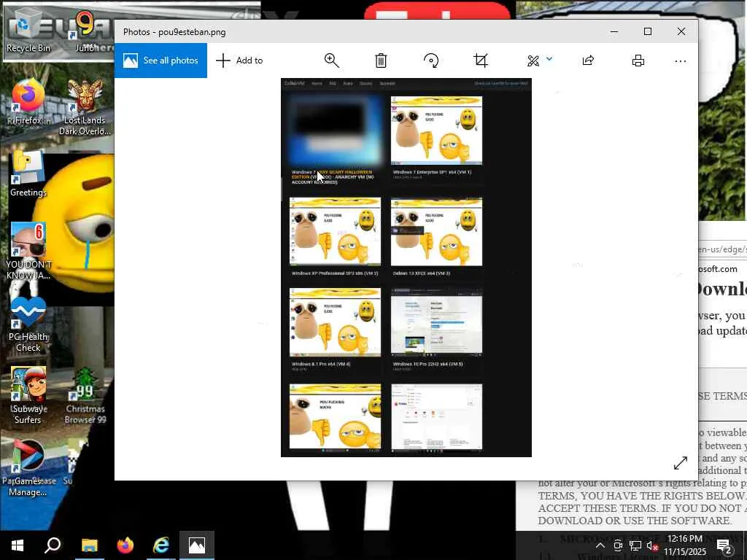The image size is (747, 560).
Task: Select the Greetings desktop icon
Action: click(x=28, y=174)
